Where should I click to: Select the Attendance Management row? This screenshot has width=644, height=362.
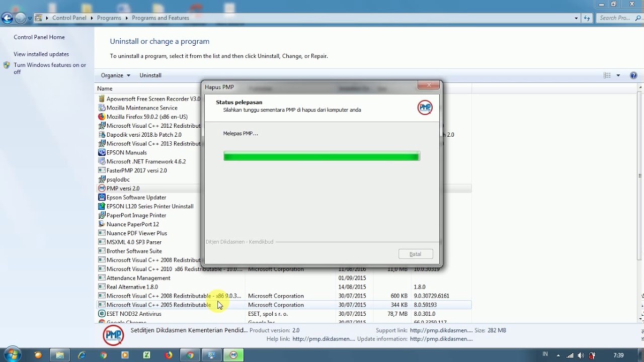[x=283, y=278]
